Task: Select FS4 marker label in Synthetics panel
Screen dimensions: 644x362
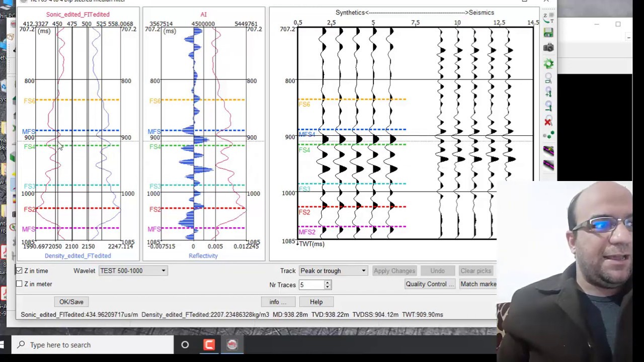Action: [x=304, y=150]
